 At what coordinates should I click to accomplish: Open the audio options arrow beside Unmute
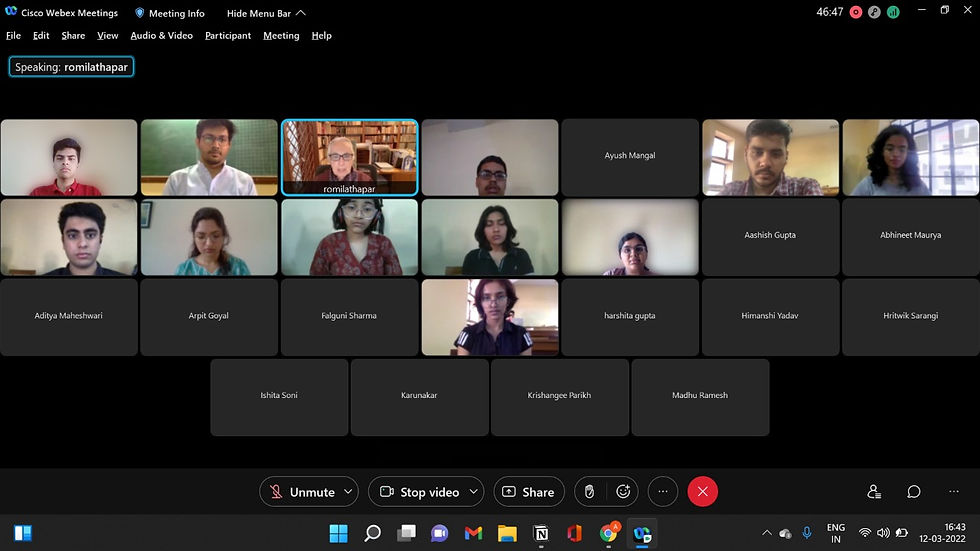349,492
